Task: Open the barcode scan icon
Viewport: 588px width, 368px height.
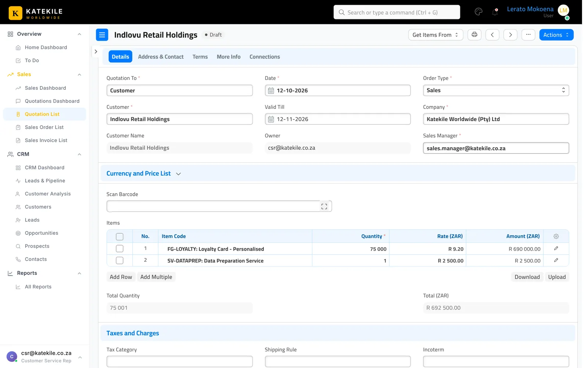Action: [324, 206]
